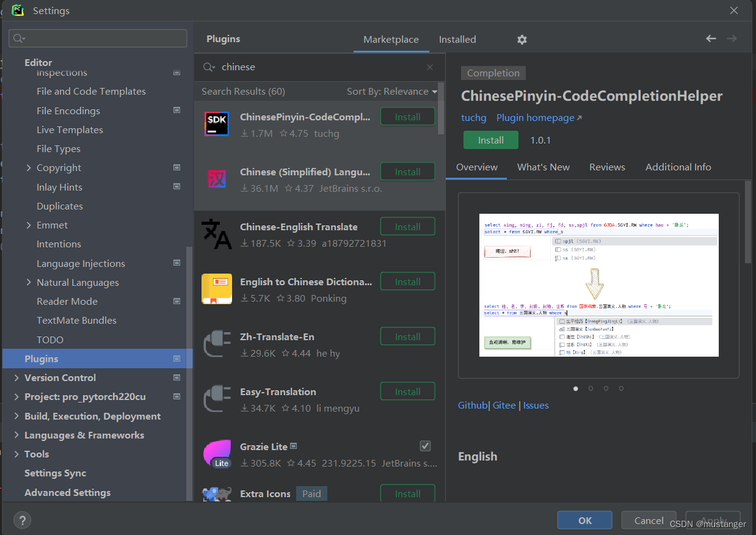
Task: Click the project-level marker beside Reader Mode
Action: 176,301
